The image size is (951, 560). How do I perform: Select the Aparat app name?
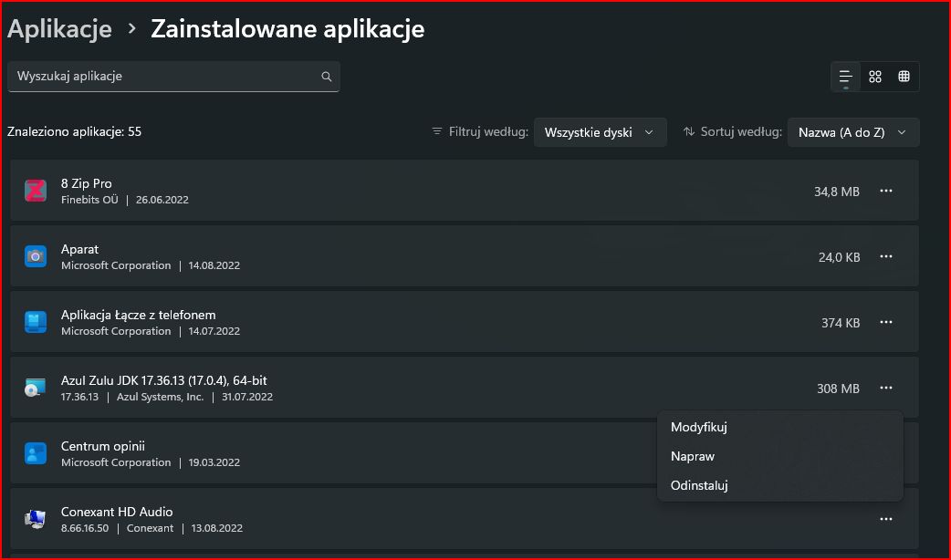[79, 249]
